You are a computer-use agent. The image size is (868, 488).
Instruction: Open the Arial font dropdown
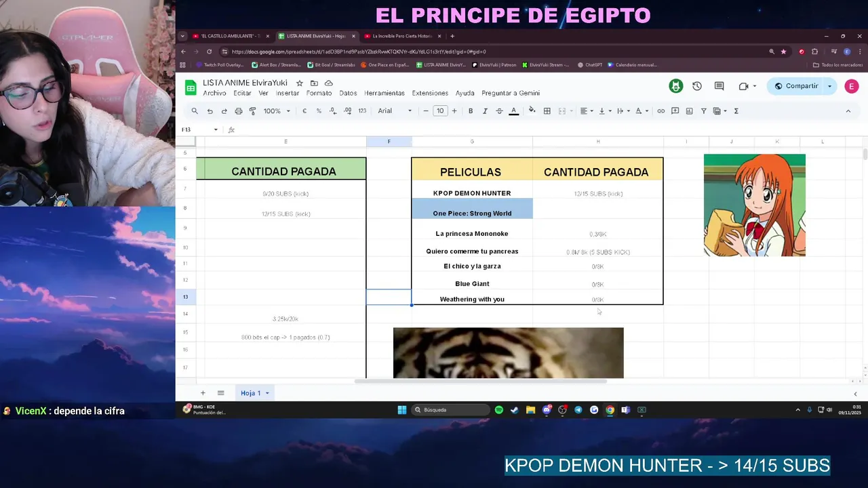(395, 111)
